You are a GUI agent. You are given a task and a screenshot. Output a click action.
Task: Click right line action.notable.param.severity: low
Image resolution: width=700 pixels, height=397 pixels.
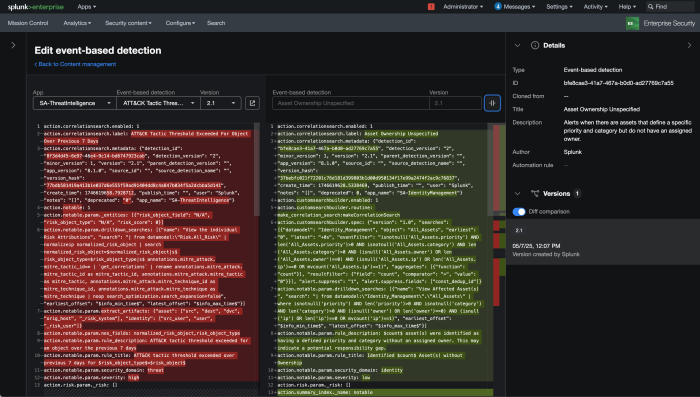324,378
